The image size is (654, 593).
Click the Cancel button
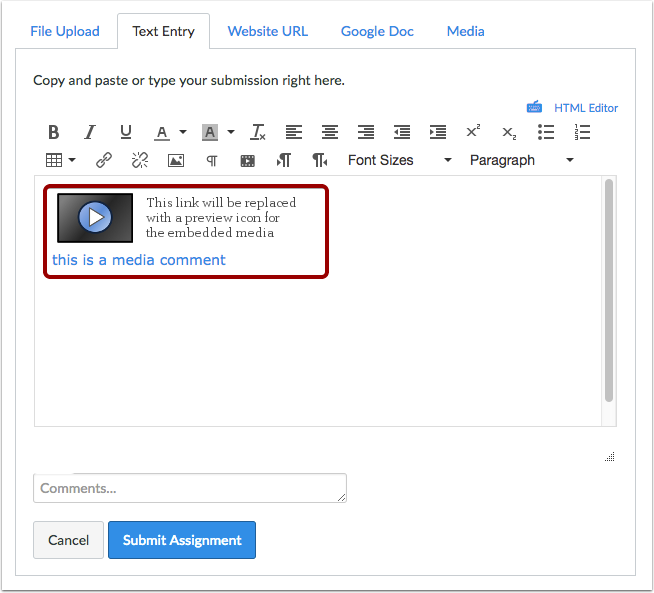[68, 540]
